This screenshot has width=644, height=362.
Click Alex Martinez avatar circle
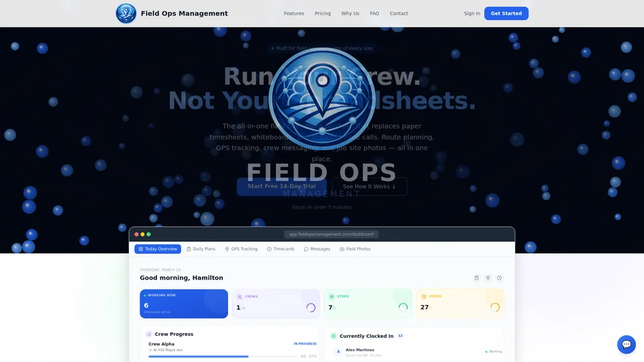(338, 352)
